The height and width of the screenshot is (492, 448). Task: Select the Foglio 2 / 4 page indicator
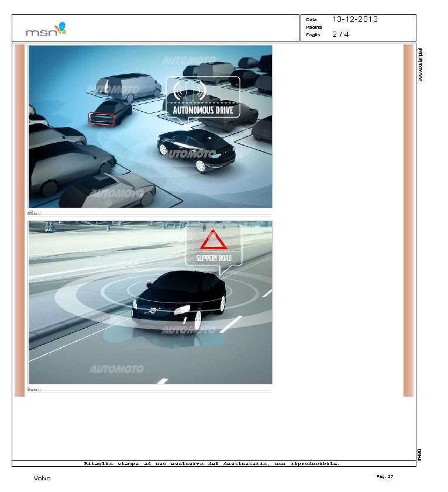tap(340, 35)
